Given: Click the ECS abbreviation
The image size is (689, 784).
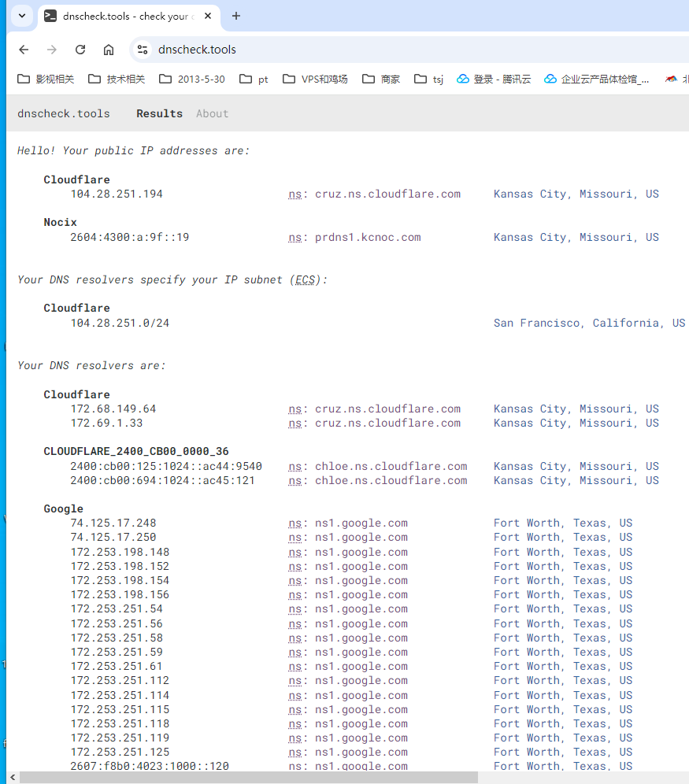Looking at the screenshot, I should click(x=305, y=279).
